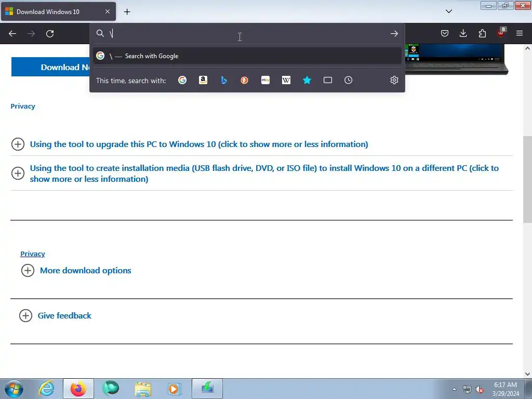Search this time with Amazon
The image size is (532, 399).
[203, 81]
